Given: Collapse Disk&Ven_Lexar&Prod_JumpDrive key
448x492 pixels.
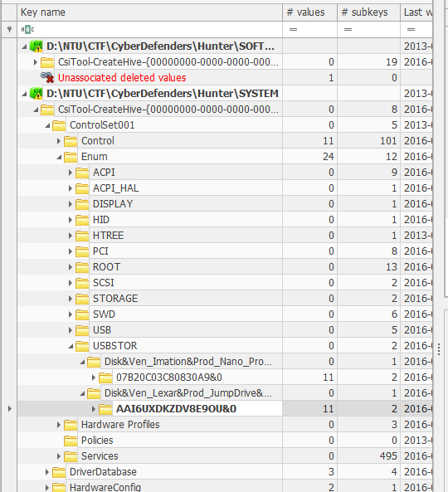Looking at the screenshot, I should (82, 393).
